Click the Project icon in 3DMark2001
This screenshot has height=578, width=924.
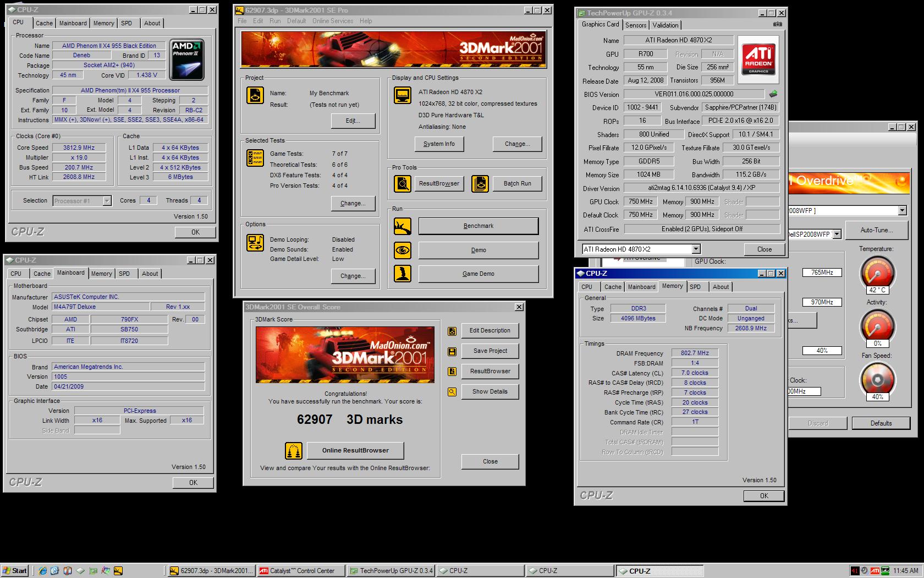click(x=255, y=95)
